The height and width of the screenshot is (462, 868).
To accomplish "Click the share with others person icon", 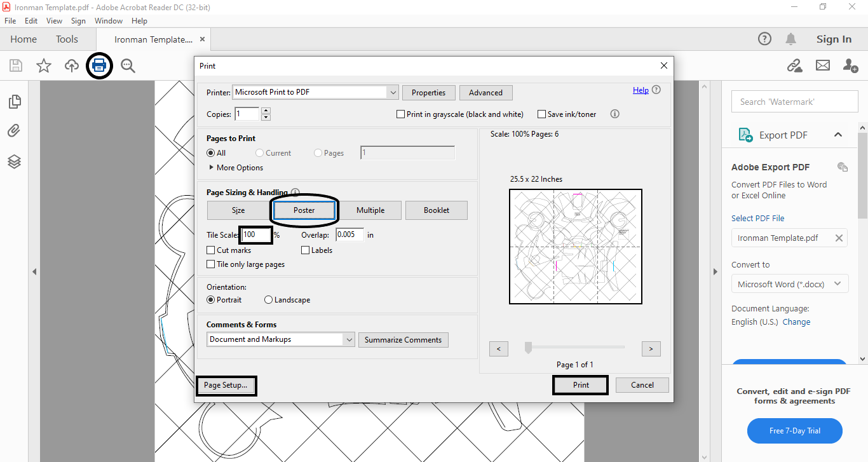I will 850,65.
